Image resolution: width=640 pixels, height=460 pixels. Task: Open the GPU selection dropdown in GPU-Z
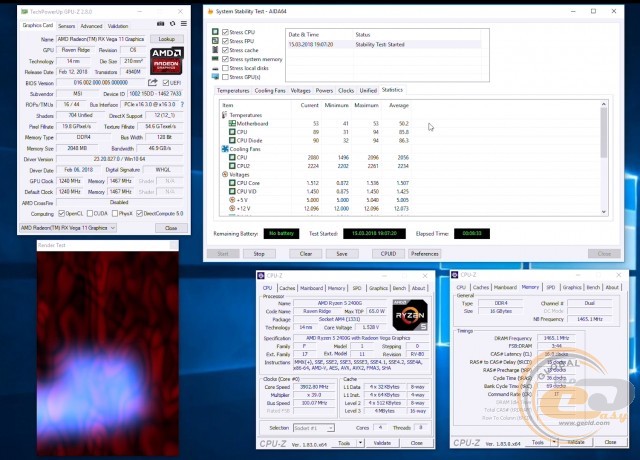pyautogui.click(x=68, y=228)
